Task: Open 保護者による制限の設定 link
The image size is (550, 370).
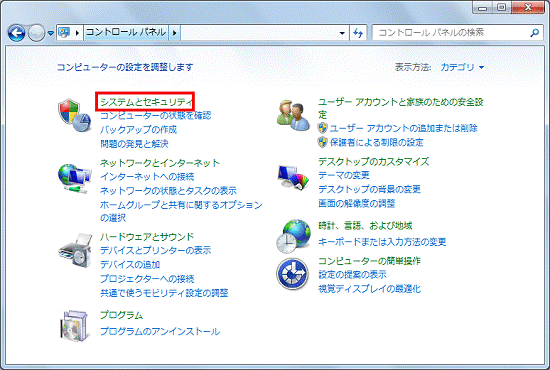Action: [376, 142]
